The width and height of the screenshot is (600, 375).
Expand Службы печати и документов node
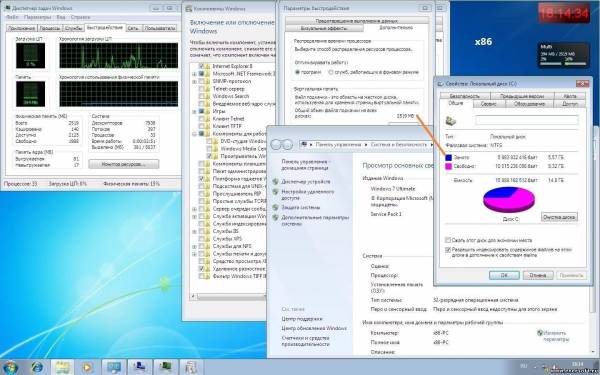194,254
